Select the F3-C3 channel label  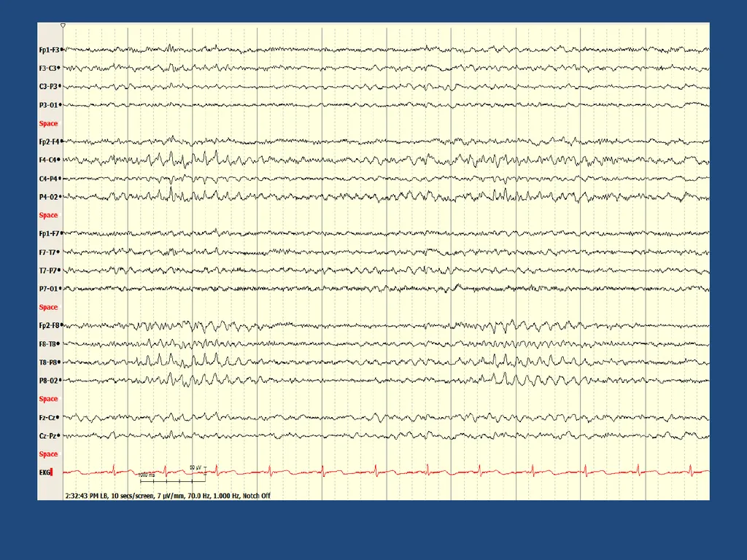47,68
